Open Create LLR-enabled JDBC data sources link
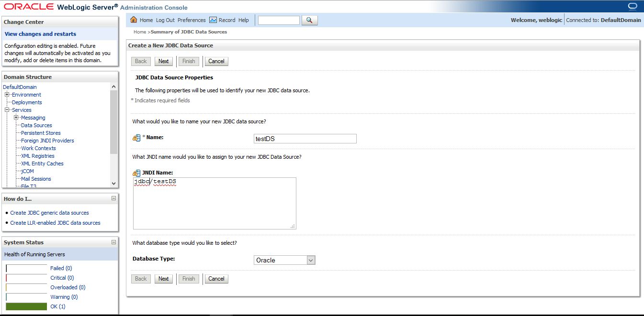Viewport: 644px width, 316px height. pyautogui.click(x=55, y=223)
